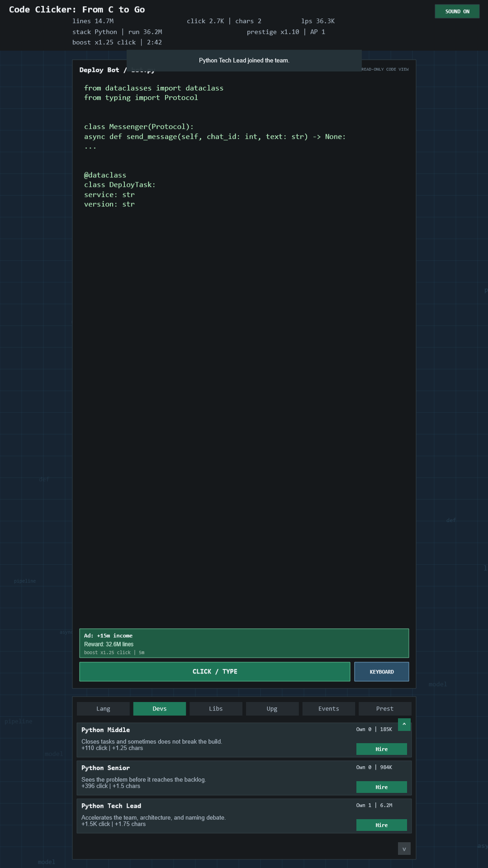Click the 'Reward: 32.6M lines' text

click(109, 644)
